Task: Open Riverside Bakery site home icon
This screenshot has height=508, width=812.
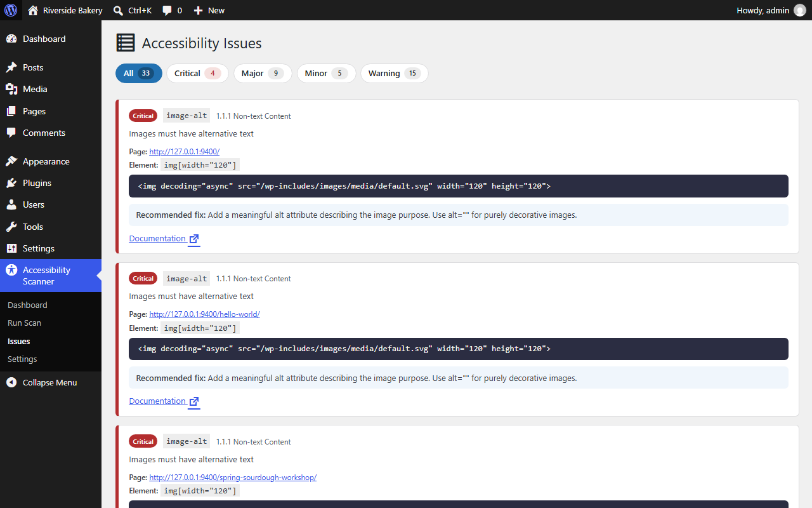Action: (x=34, y=10)
